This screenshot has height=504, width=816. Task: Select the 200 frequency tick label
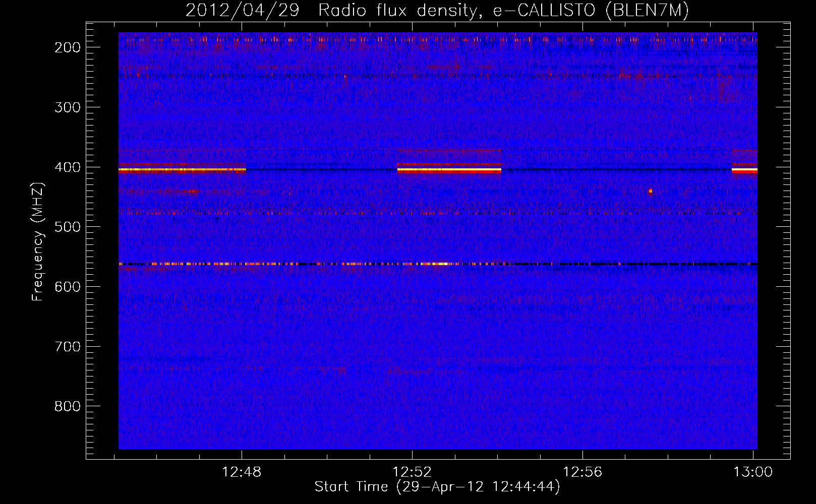[68, 47]
